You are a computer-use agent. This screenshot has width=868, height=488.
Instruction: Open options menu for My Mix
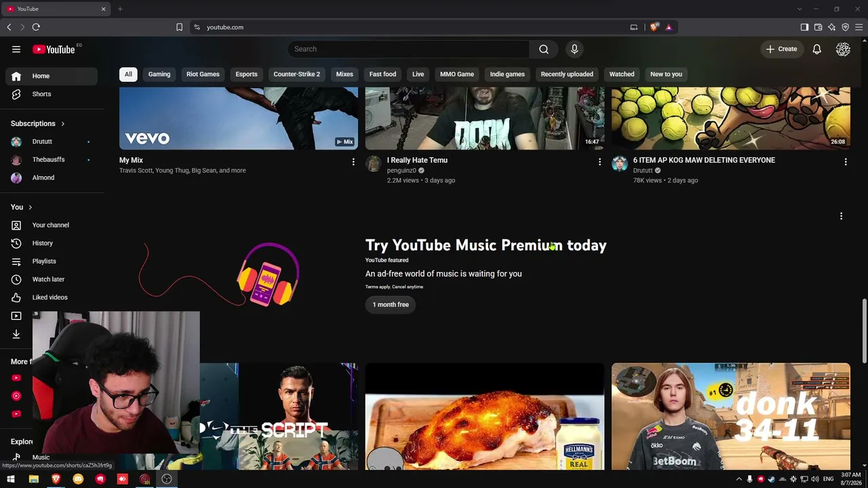[353, 162]
